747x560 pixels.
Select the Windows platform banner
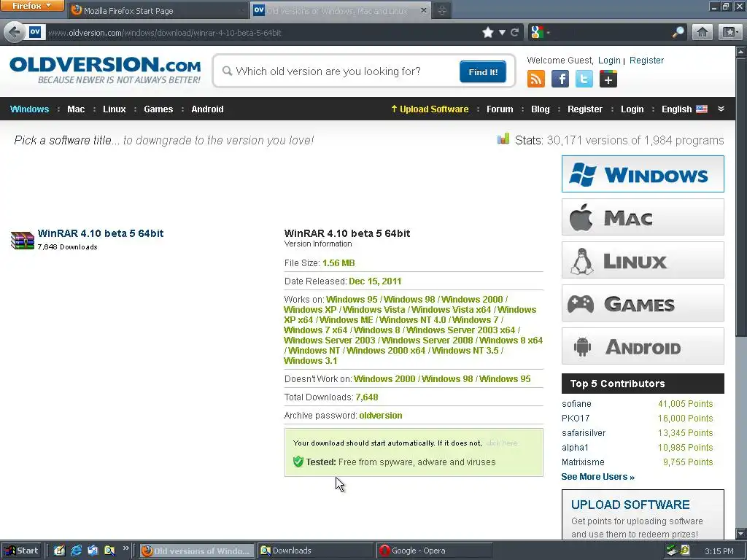click(643, 174)
